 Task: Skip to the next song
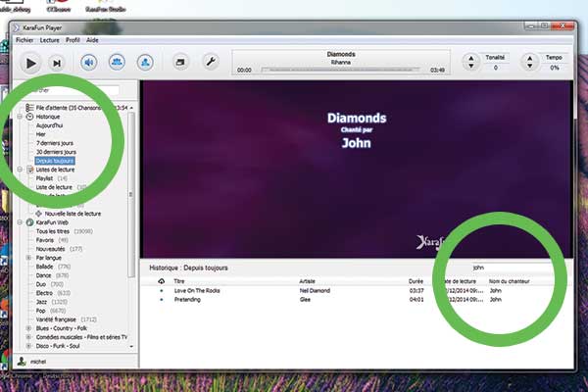[x=57, y=63]
